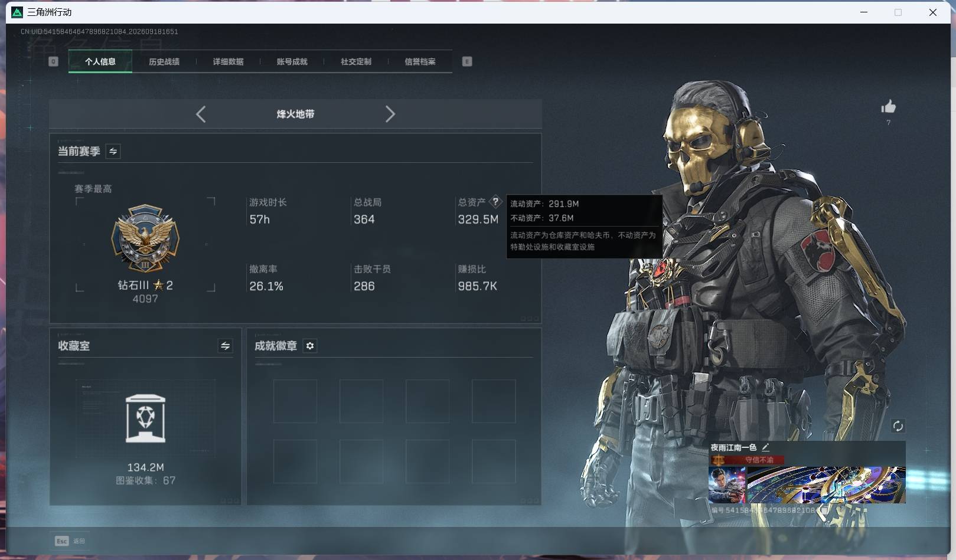Screen dimensions: 956x560
Task: Select the top-right empty achievement badge slot
Action: click(494, 401)
